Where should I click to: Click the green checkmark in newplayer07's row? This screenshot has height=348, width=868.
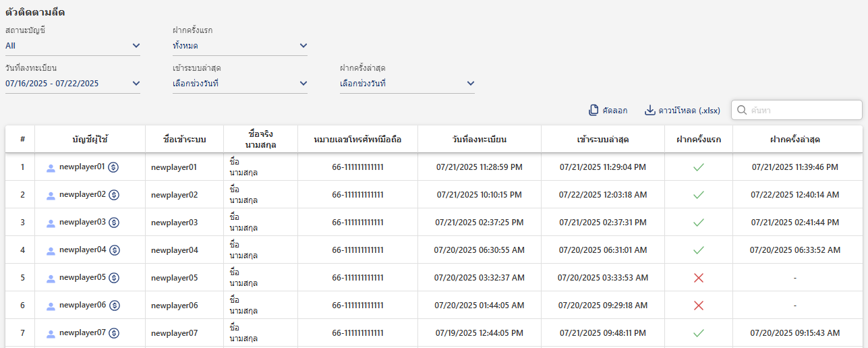click(x=699, y=332)
